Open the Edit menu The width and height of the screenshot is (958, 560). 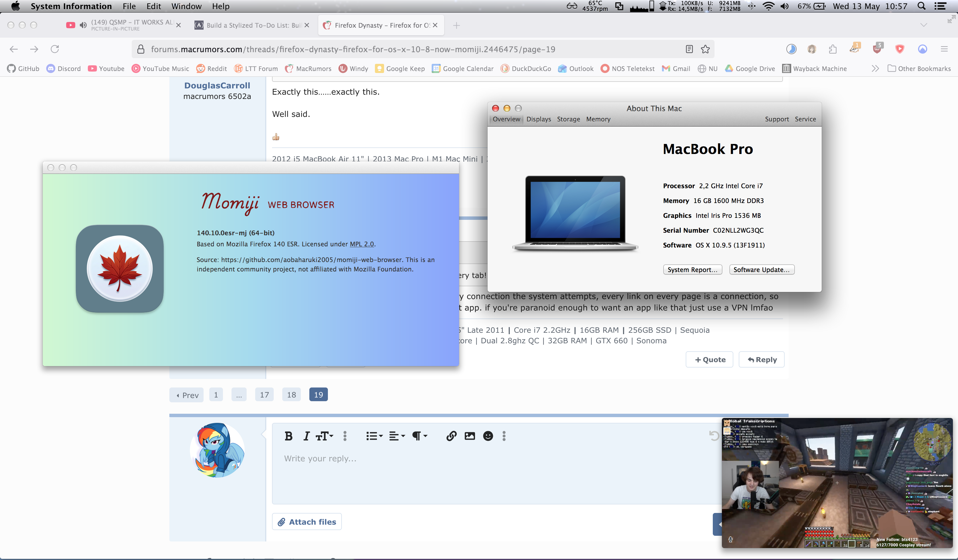154,6
